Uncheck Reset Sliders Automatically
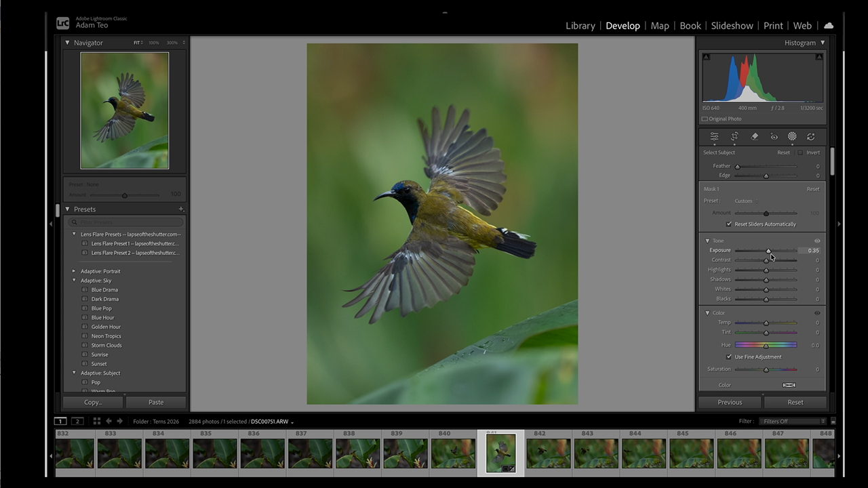 point(729,224)
